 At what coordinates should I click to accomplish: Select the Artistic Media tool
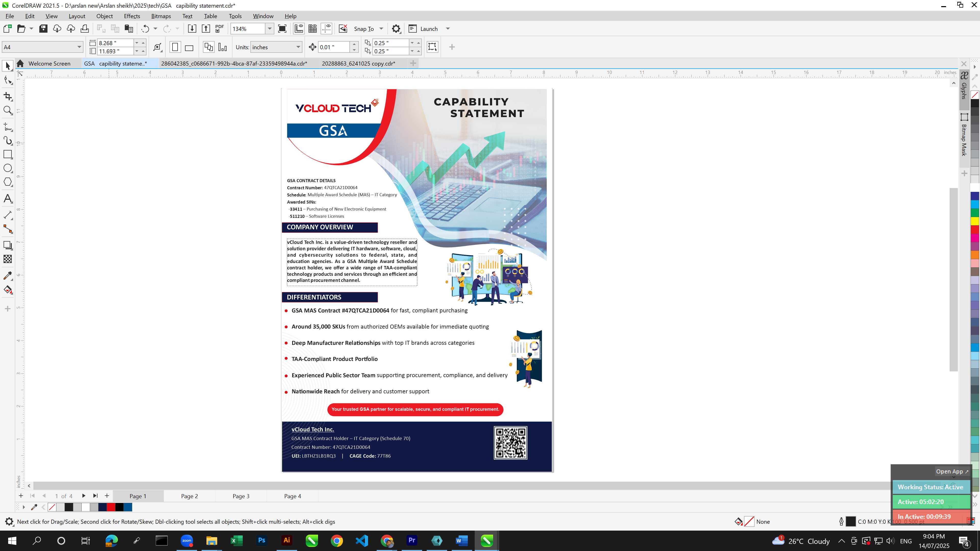8,141
